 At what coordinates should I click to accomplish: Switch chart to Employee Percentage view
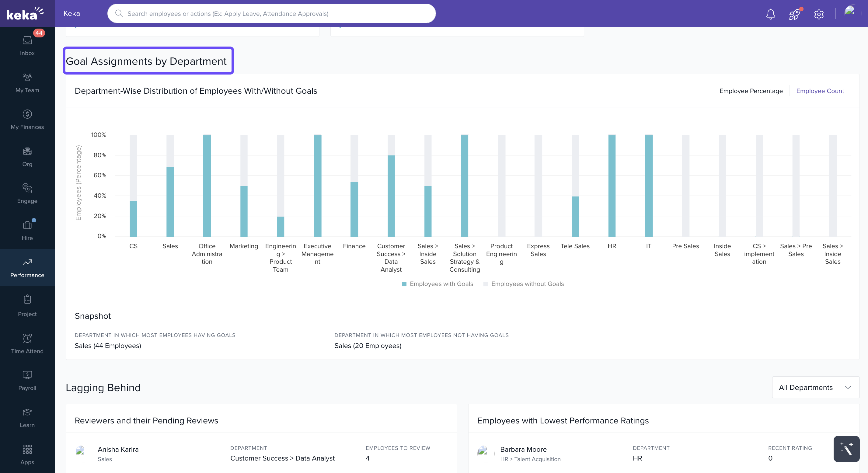pyautogui.click(x=751, y=91)
